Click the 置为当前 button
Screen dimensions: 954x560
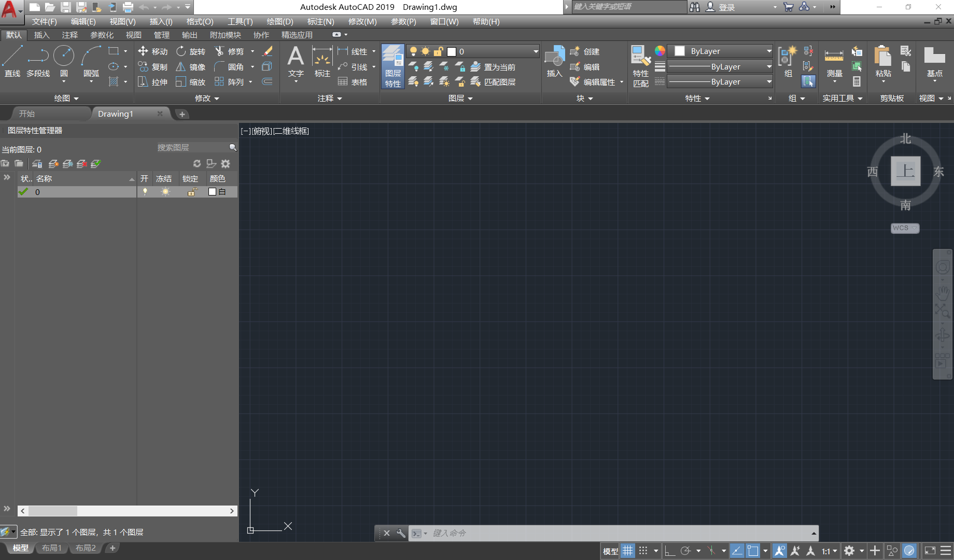[x=493, y=67]
